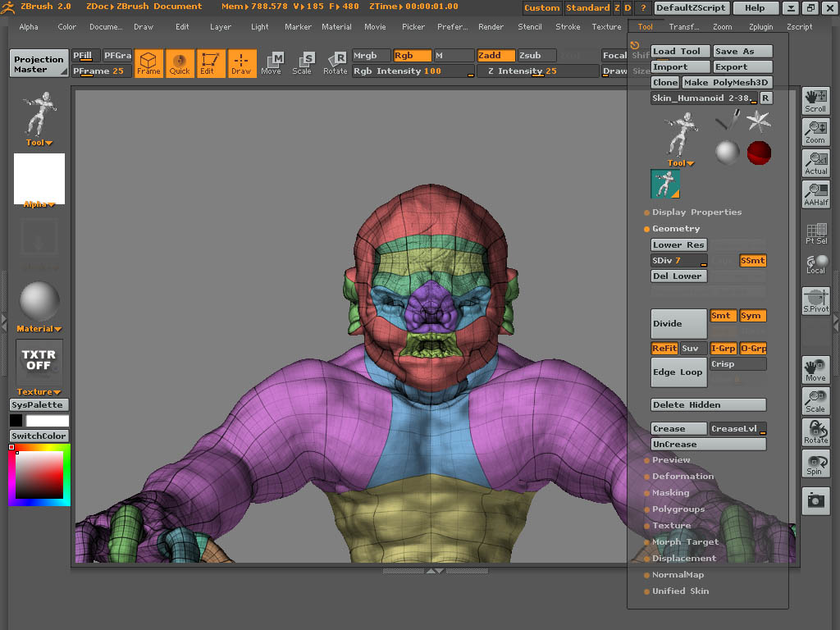Click the Divide button

[x=678, y=323]
